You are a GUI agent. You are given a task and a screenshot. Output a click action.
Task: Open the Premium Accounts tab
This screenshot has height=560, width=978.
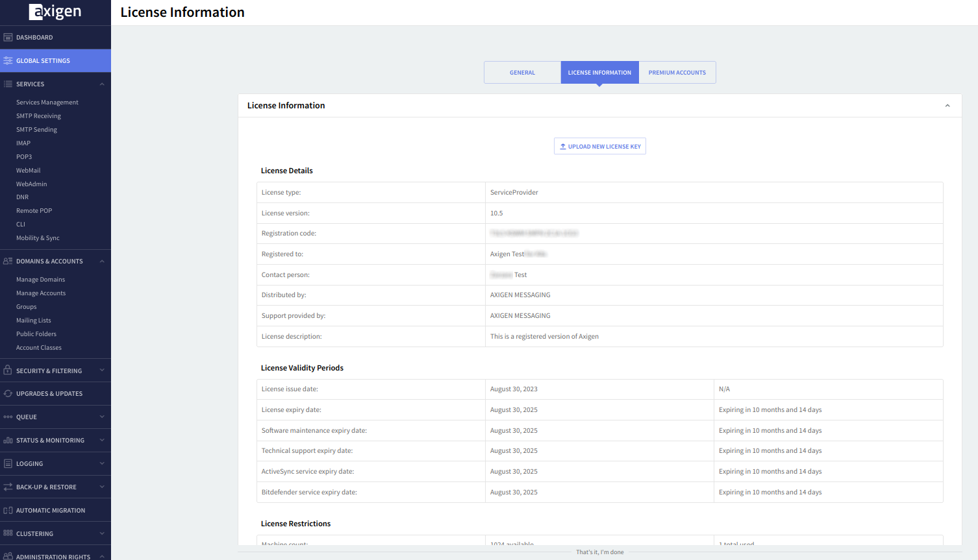click(677, 73)
